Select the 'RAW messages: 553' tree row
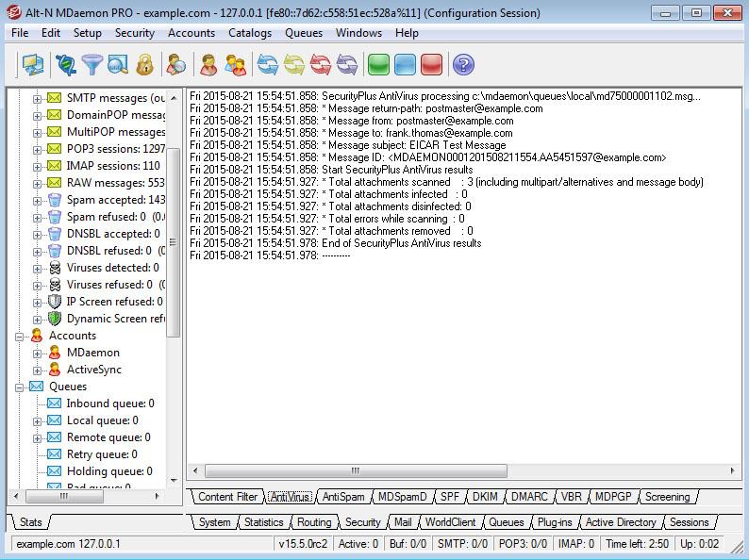The height and width of the screenshot is (560, 749). (116, 183)
